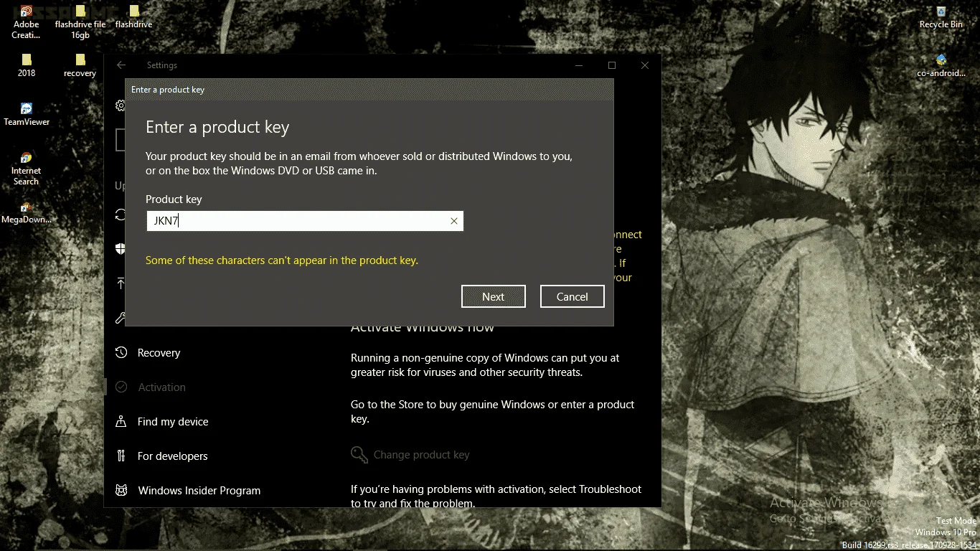
Task: Click the For developers tools icon
Action: (x=121, y=456)
